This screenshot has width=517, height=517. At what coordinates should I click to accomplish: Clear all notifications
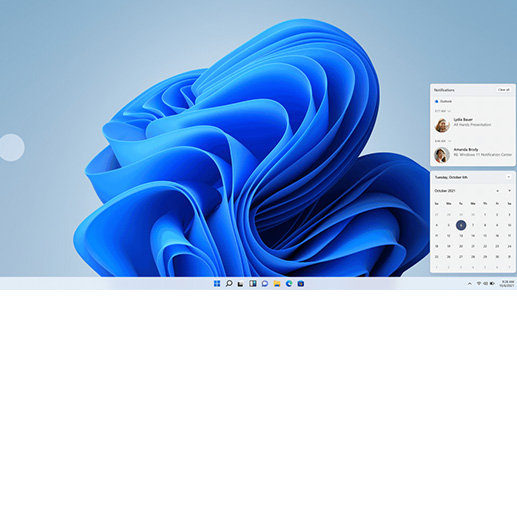(x=503, y=90)
